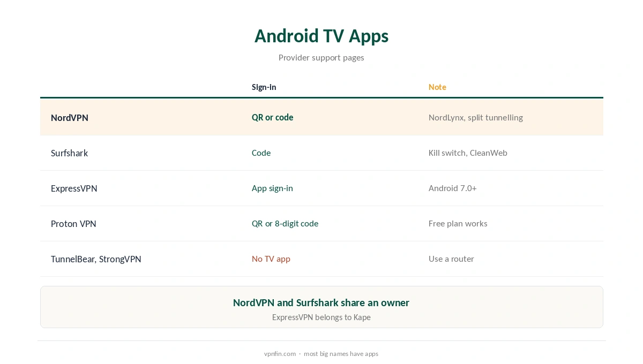Click the 'No TV app' cell
The width and height of the screenshot is (643, 364).
[271, 259]
